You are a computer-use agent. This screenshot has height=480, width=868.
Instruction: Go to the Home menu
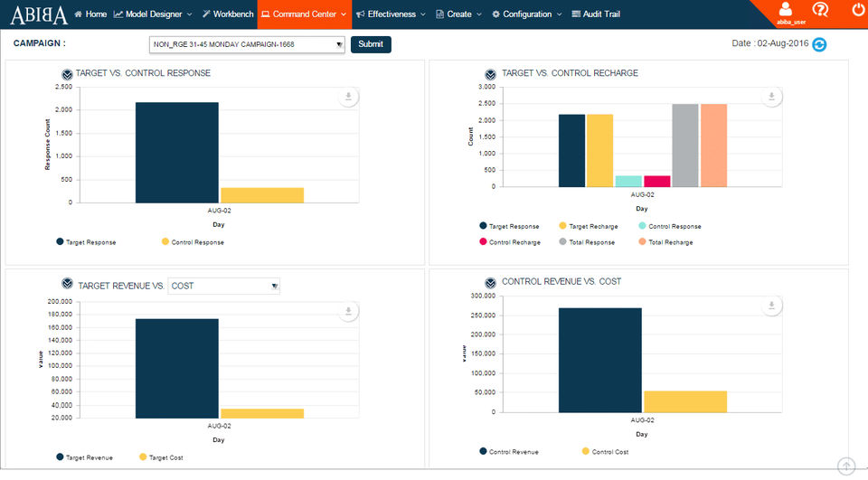click(x=90, y=14)
